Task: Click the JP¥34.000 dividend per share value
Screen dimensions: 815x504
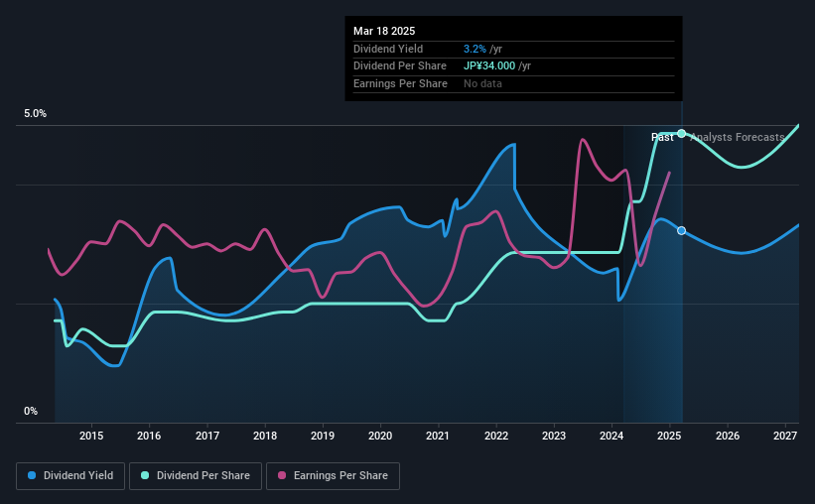Action: [489, 66]
